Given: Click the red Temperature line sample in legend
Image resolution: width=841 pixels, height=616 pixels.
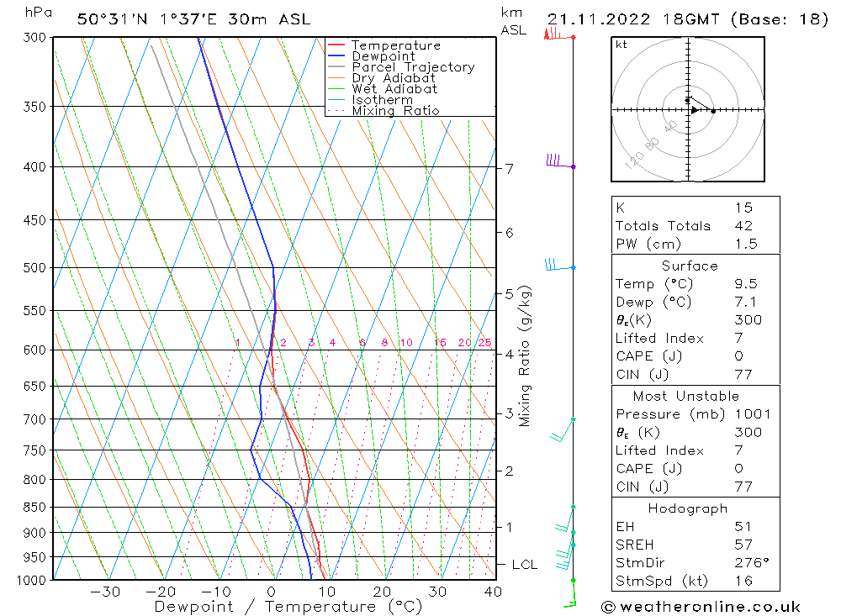Looking at the screenshot, I should [336, 45].
